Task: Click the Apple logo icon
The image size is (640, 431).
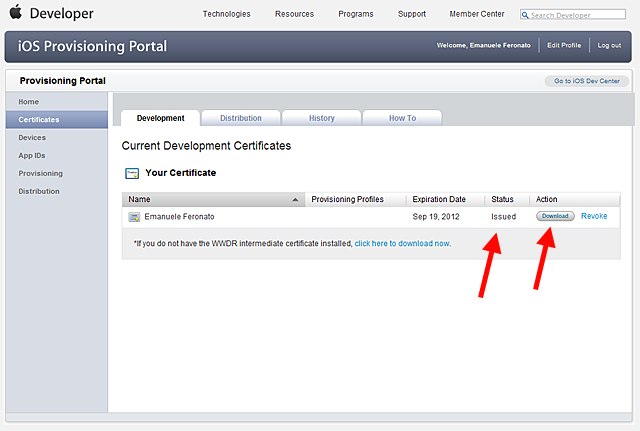Action: [15, 13]
